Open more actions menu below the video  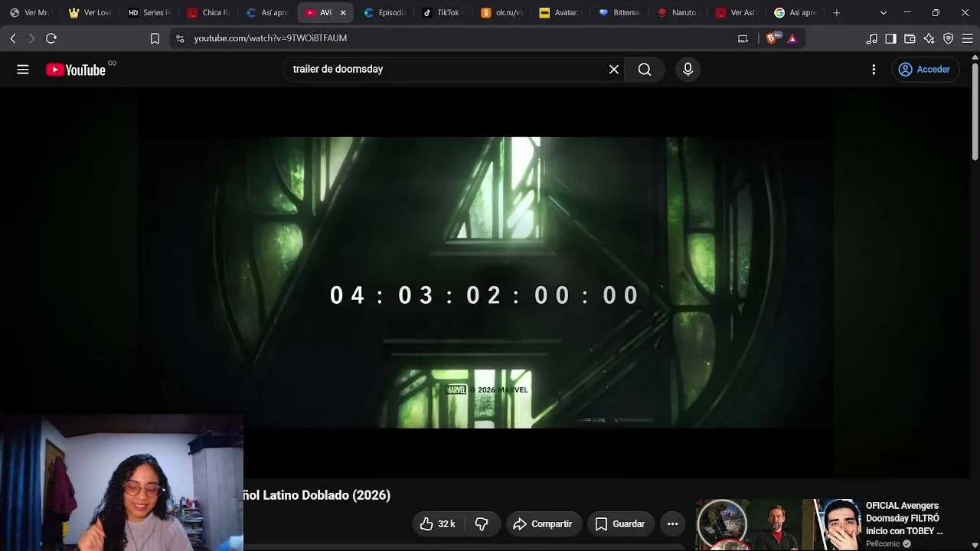[x=672, y=524]
